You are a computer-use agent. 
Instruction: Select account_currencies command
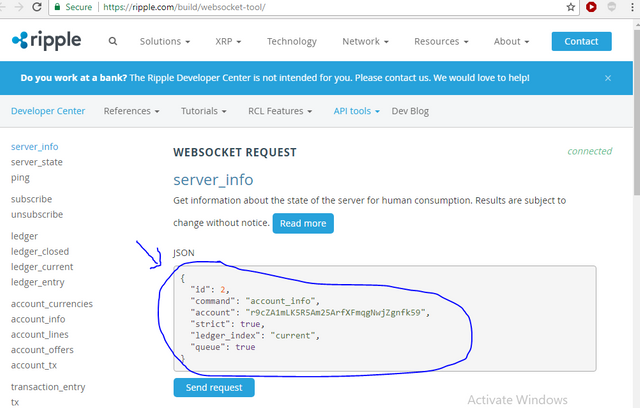[52, 304]
